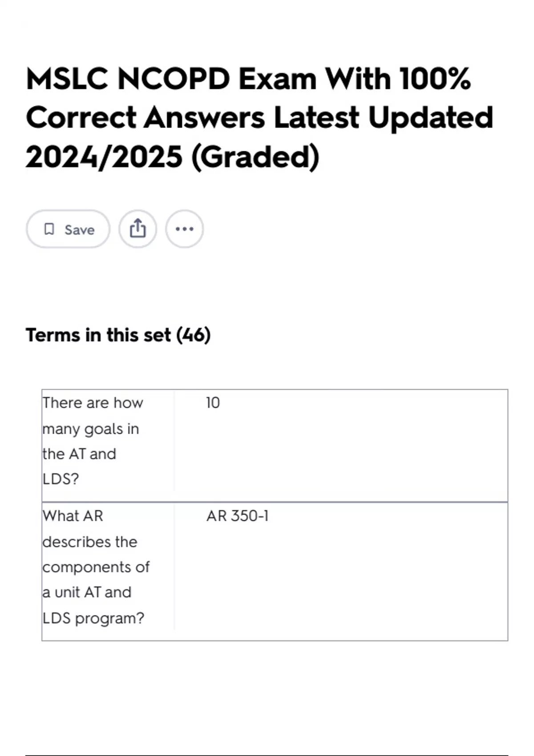Screen dimensions: 534x756
Task: Click the bookmark icon inside the Save button
Action: [x=49, y=229]
